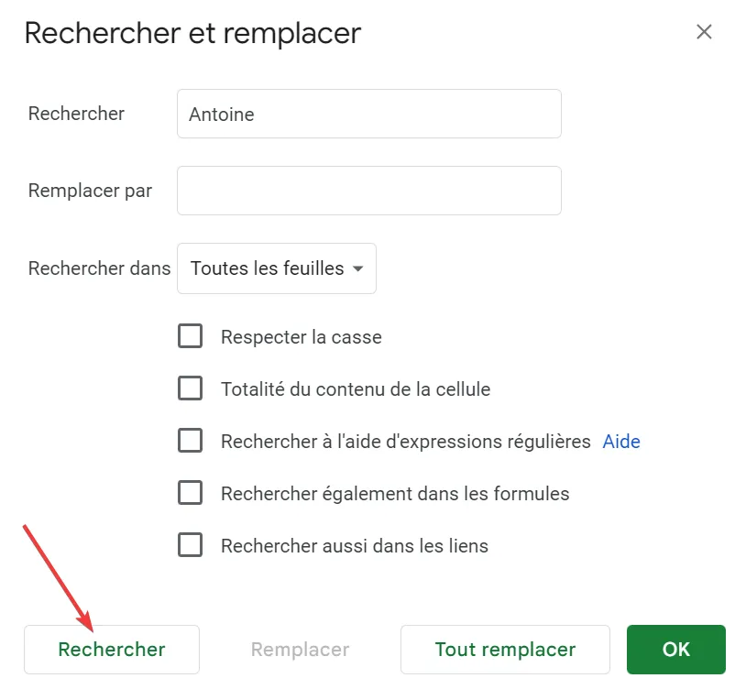Click the green OK button
The width and height of the screenshot is (746, 700).
[675, 649]
